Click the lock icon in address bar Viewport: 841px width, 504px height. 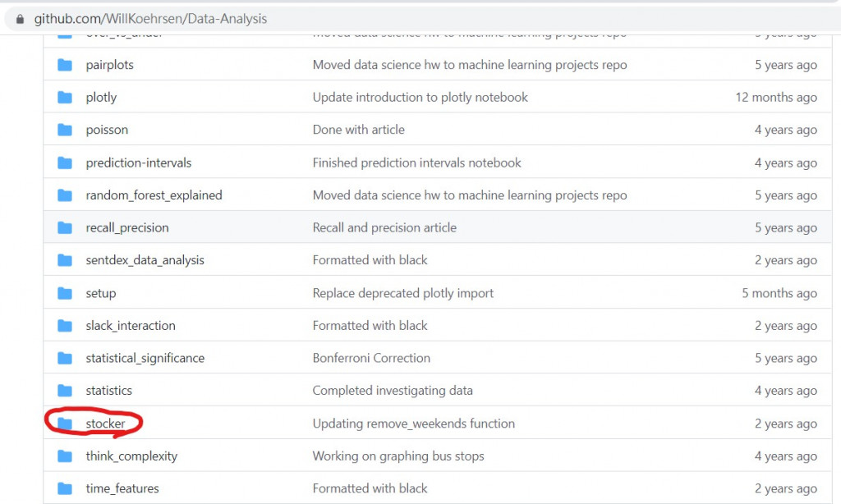tap(20, 18)
